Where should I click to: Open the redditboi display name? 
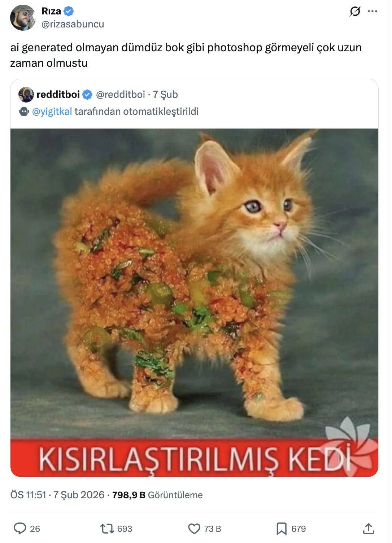tap(58, 95)
